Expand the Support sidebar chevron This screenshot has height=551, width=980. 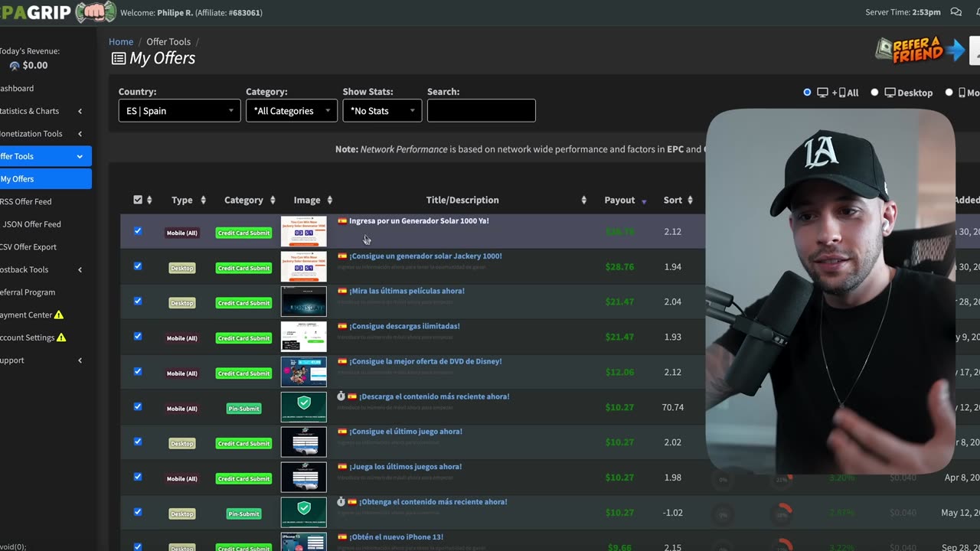[x=80, y=360]
